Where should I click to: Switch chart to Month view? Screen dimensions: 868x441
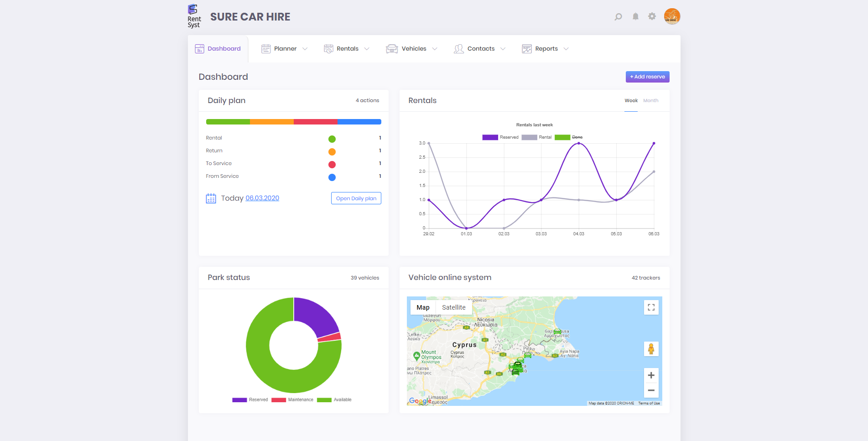650,100
